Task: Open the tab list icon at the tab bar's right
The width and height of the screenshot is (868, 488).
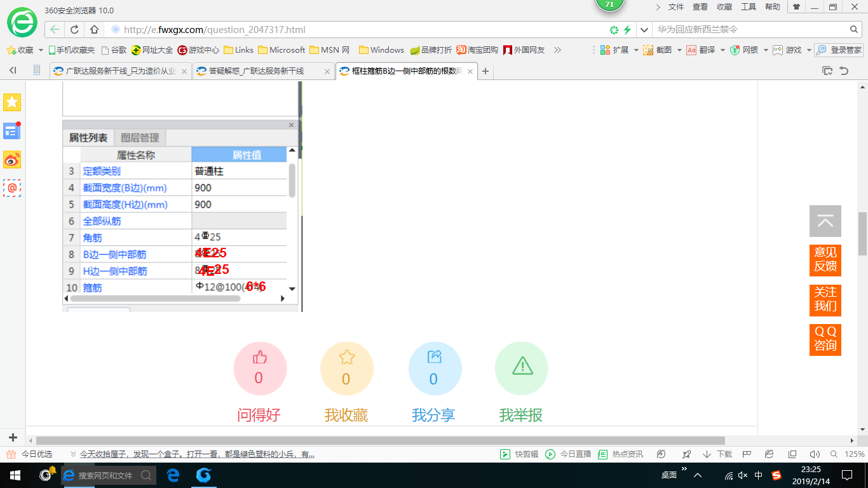Action: (x=827, y=71)
